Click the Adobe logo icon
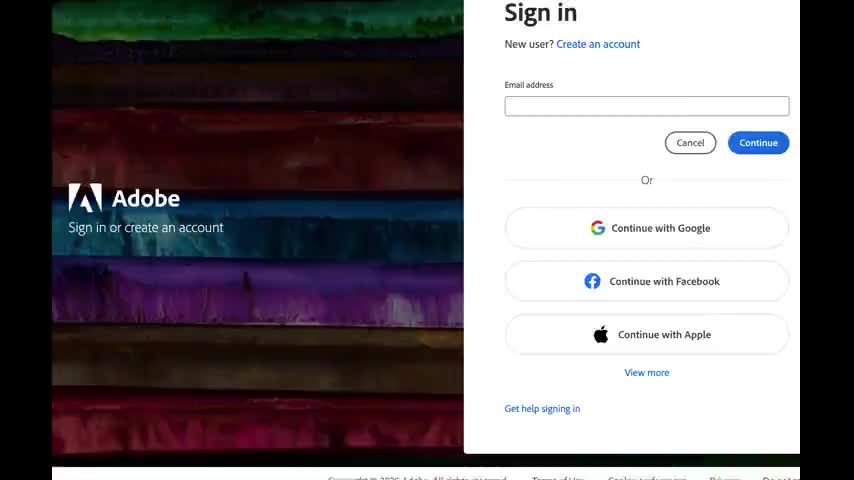 coord(85,197)
